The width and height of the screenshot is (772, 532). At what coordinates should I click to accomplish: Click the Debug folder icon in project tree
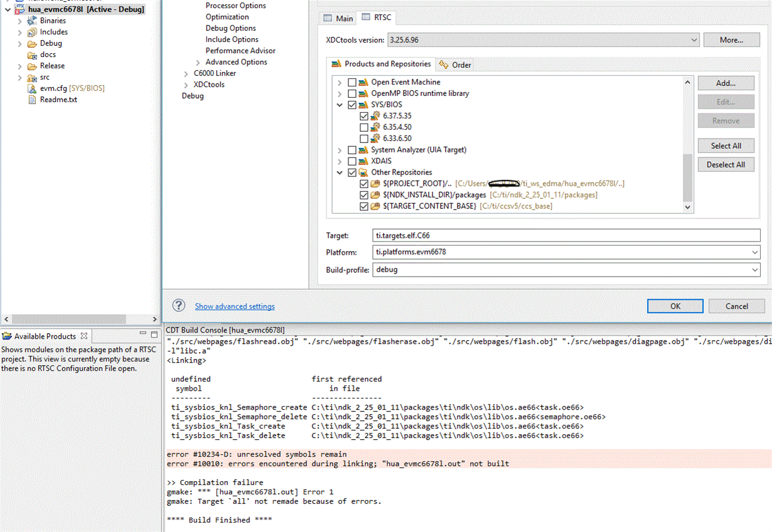click(x=32, y=43)
